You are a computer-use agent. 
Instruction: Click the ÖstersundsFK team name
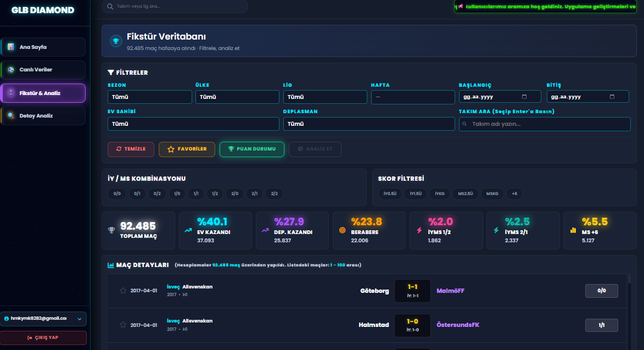point(458,325)
